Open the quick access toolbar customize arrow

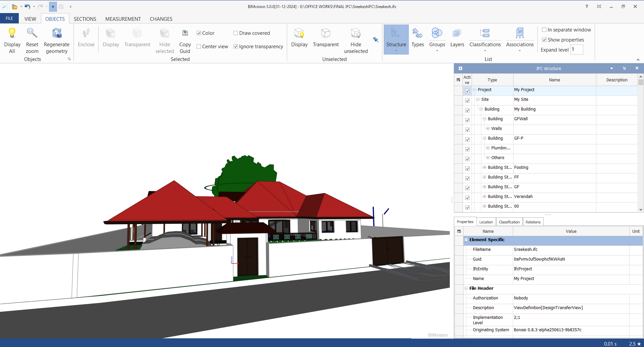coord(70,6)
